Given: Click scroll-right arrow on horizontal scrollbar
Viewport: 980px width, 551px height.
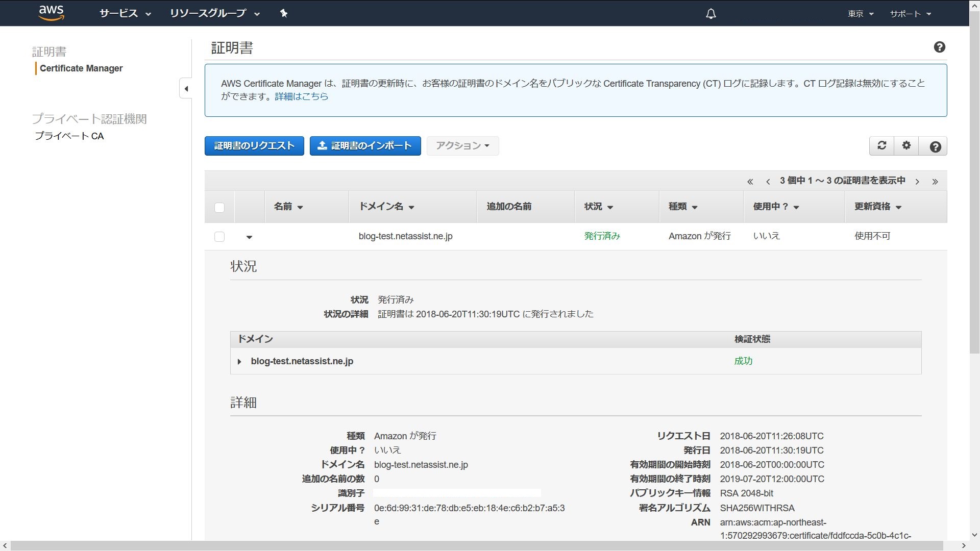Looking at the screenshot, I should click(964, 546).
